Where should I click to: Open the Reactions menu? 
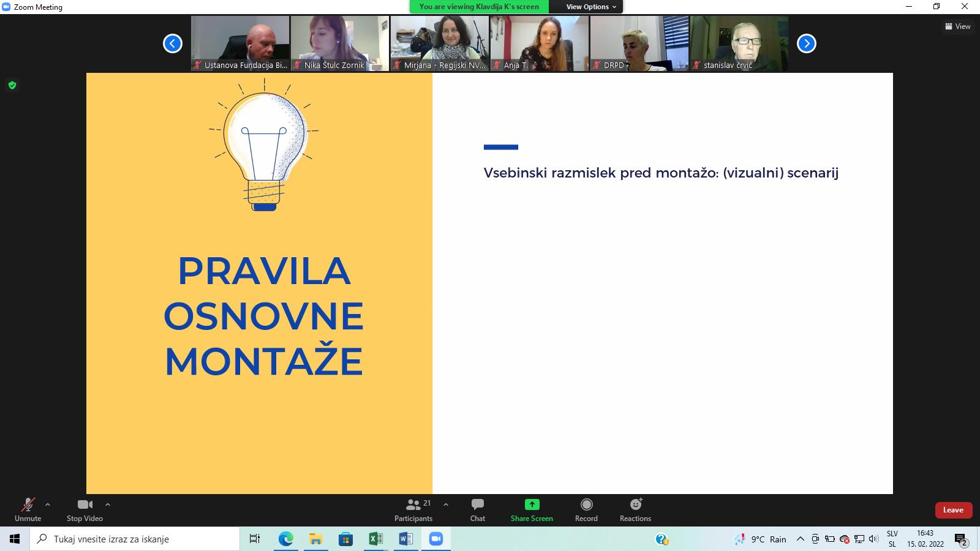(x=635, y=509)
